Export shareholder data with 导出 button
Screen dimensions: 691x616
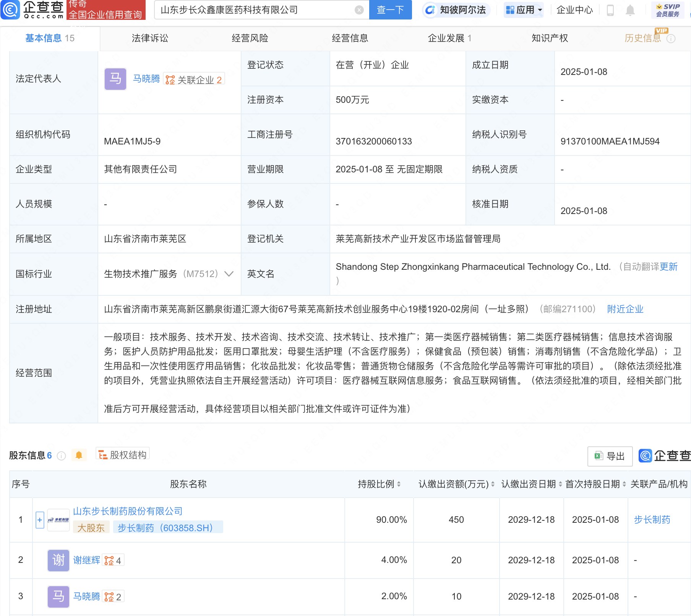(610, 456)
